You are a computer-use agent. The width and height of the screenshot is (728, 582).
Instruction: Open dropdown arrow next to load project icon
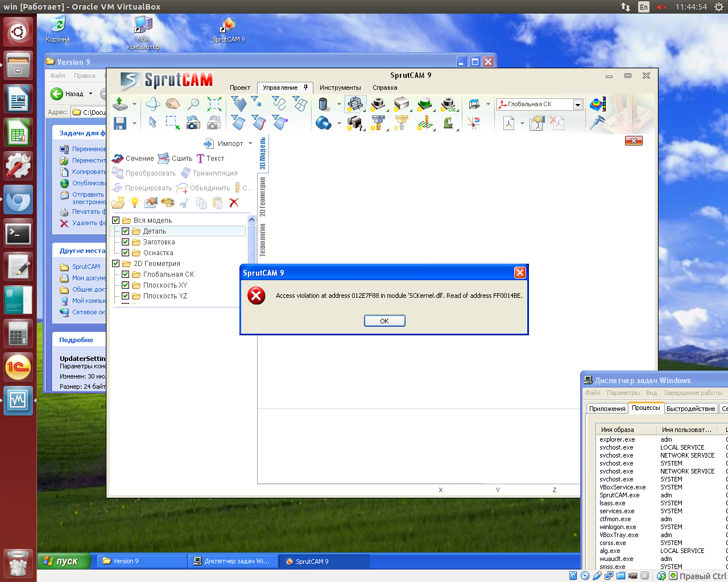[x=135, y=104]
